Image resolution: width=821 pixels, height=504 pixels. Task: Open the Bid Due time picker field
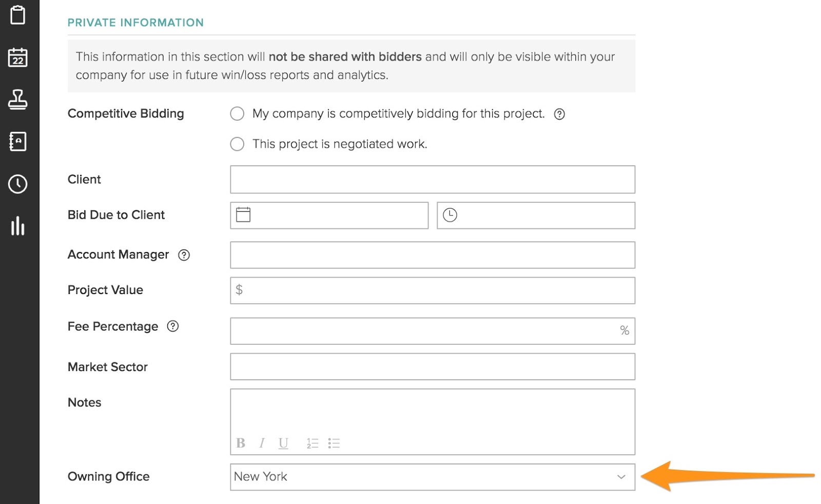click(536, 215)
